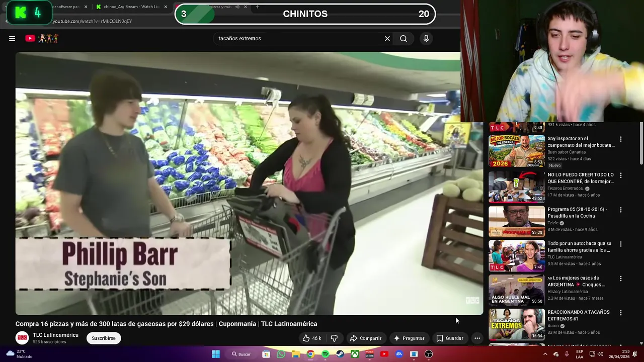Open Steam from the taskbar

[x=340, y=354]
